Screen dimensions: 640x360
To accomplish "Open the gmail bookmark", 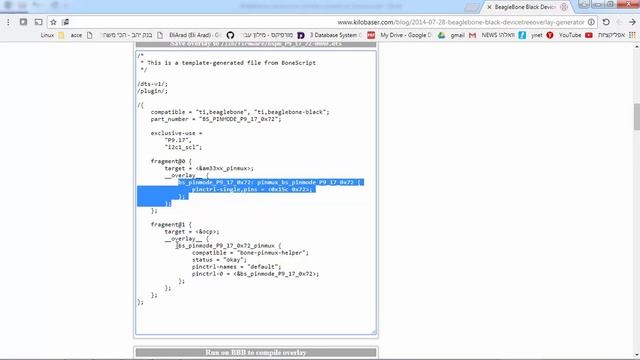I will pos(463,35).
